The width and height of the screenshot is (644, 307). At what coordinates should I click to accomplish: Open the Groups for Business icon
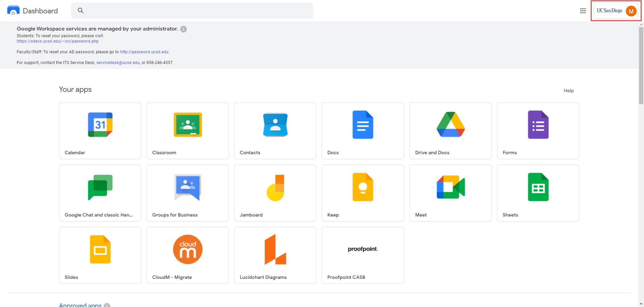(x=188, y=187)
